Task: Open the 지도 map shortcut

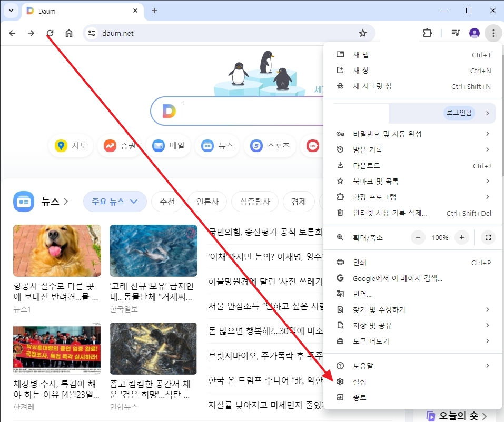Action: (71, 146)
